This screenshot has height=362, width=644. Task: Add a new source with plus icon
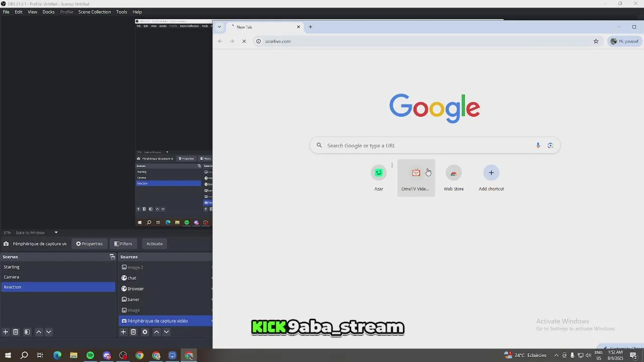pyautogui.click(x=123, y=332)
